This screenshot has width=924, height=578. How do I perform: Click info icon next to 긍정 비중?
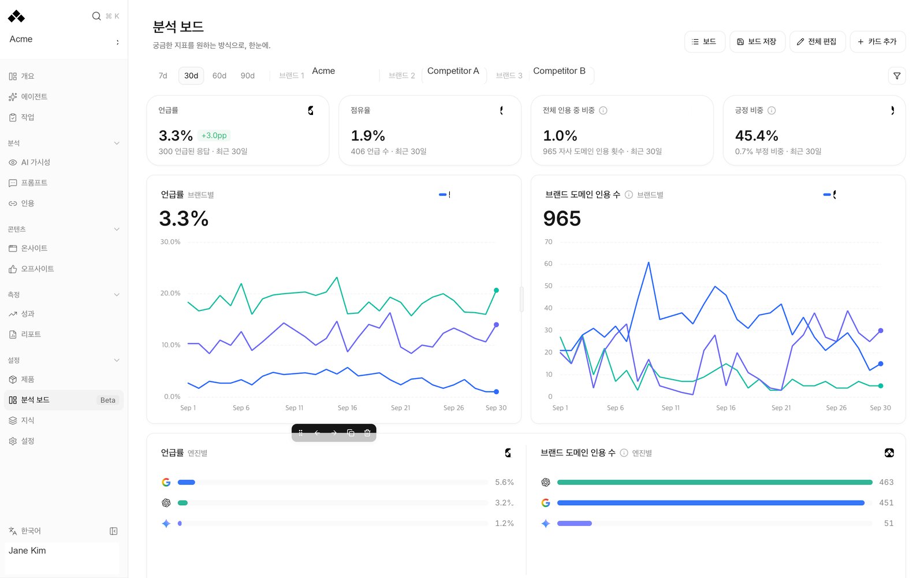click(x=772, y=110)
